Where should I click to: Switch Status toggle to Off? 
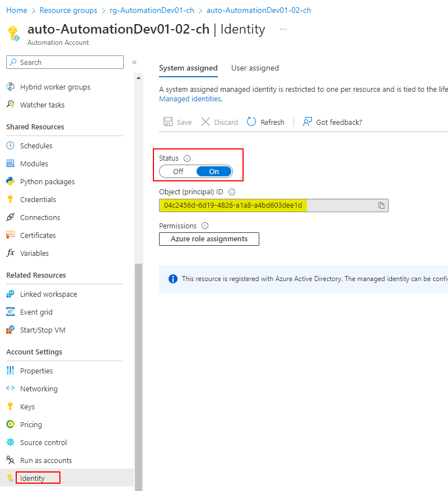point(178,172)
